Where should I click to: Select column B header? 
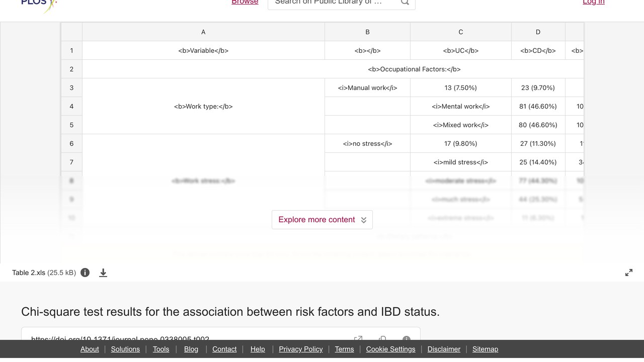[x=367, y=32]
